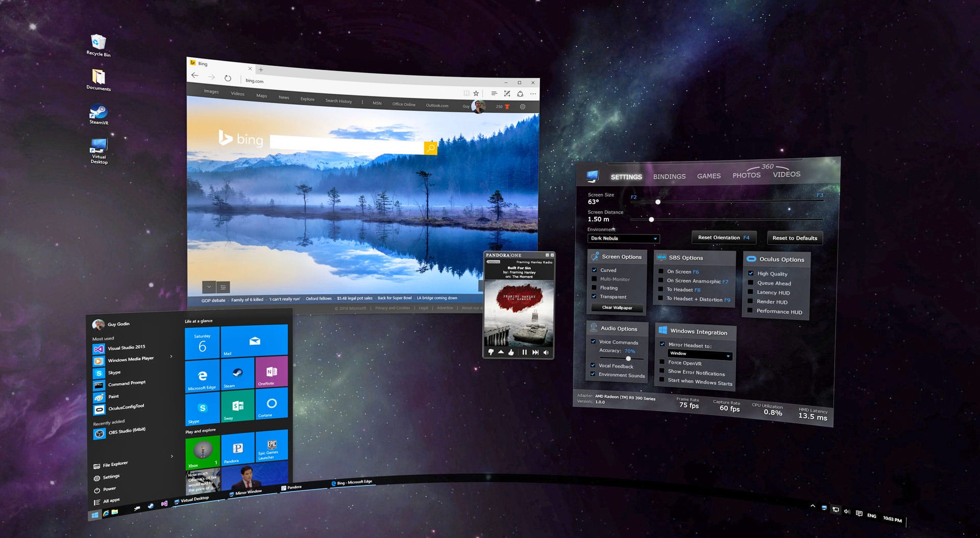Open the Environment Dark Nebula dropdown
Screen dimensions: 980x538
[x=623, y=238]
